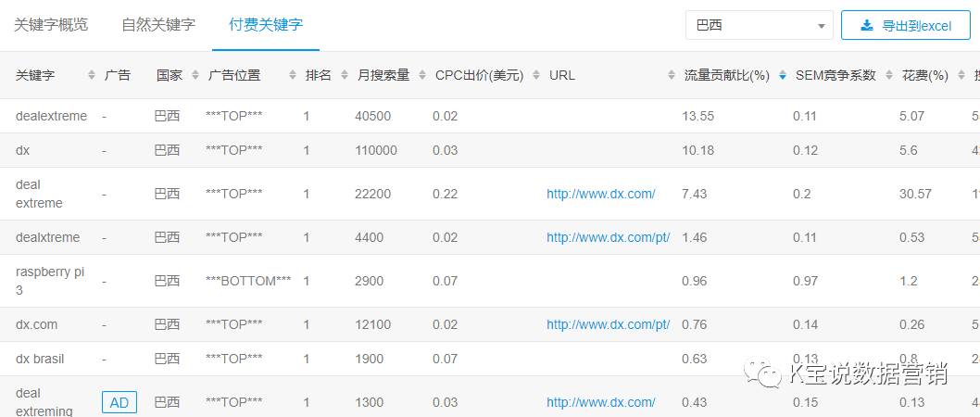Open dx.com/pt/ link in dealxtreme row
This screenshot has height=417, width=980.
[x=608, y=237]
